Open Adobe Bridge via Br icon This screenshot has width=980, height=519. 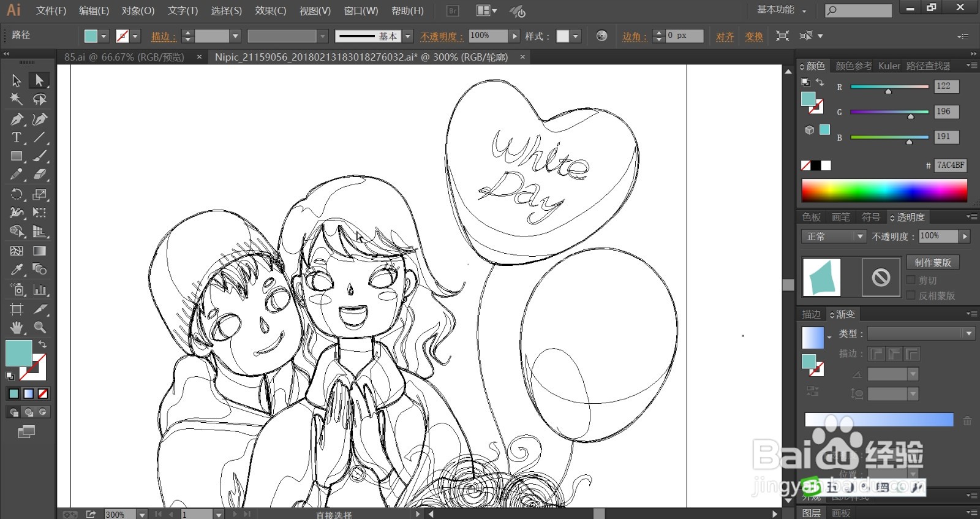click(453, 10)
